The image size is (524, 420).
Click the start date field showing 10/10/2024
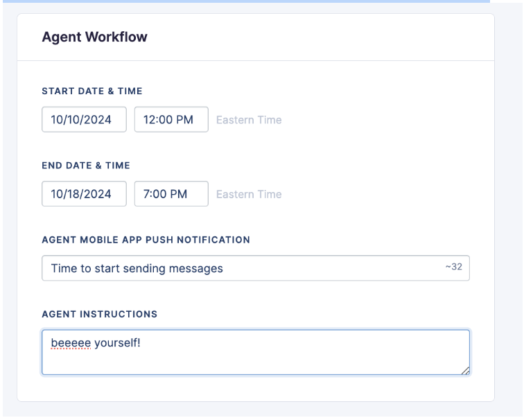84,119
